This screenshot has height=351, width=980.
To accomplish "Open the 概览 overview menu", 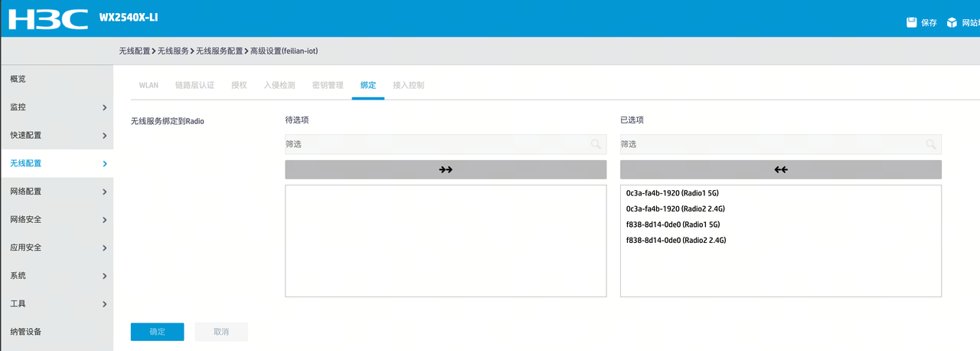I will (x=57, y=79).
